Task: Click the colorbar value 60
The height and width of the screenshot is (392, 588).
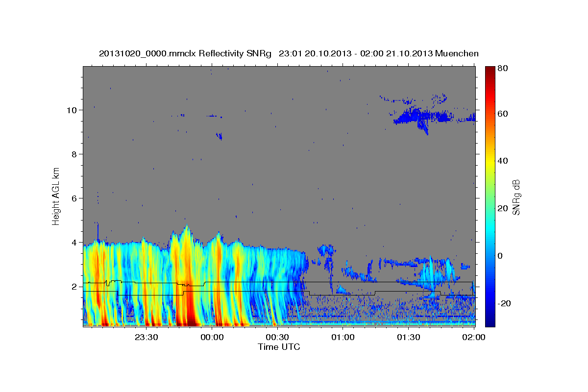Action: [503, 114]
